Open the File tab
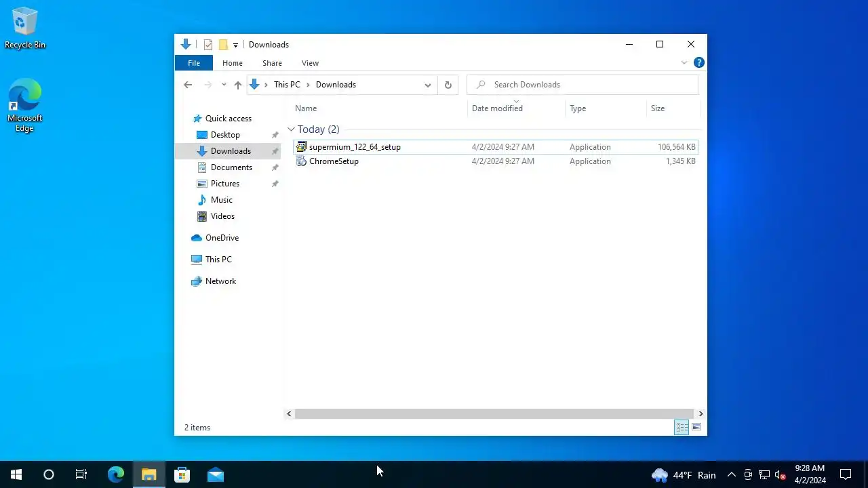This screenshot has height=488, width=868. pyautogui.click(x=194, y=63)
